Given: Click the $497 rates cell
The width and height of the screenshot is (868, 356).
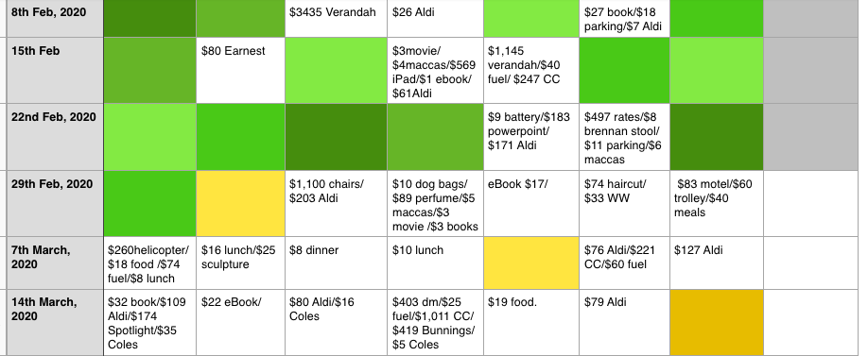Looking at the screenshot, I should click(624, 137).
